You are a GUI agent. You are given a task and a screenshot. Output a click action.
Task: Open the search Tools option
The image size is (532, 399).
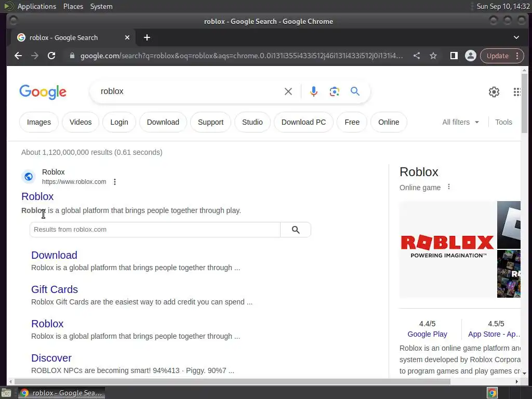(503, 122)
